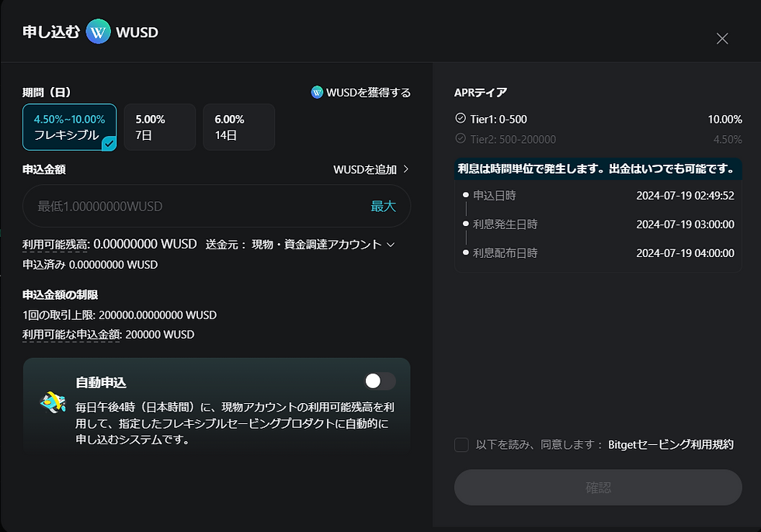This screenshot has width=761, height=532.
Task: Select the 14日 6.00% period tab
Action: [238, 127]
